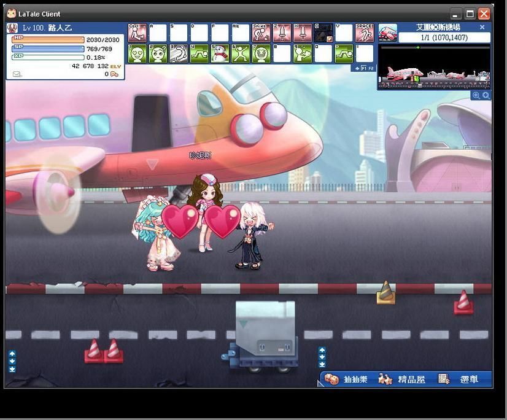Click the character name 路人乙

pos(60,28)
